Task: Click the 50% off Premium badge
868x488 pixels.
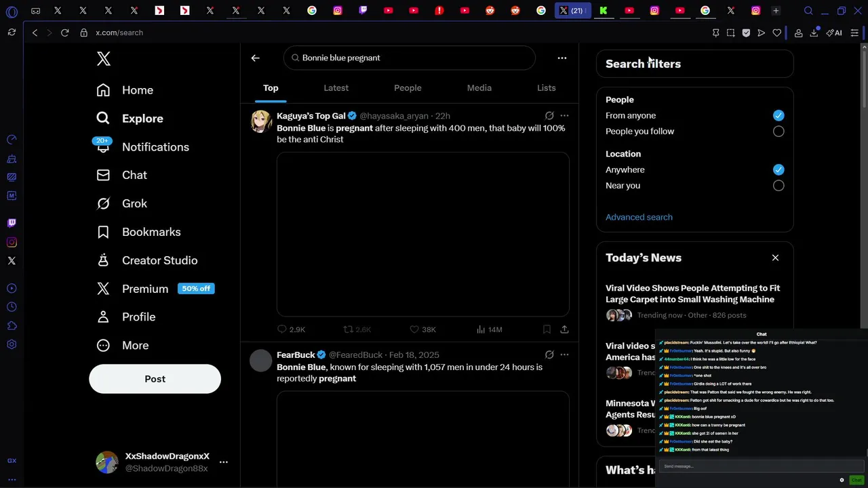Action: click(x=196, y=289)
